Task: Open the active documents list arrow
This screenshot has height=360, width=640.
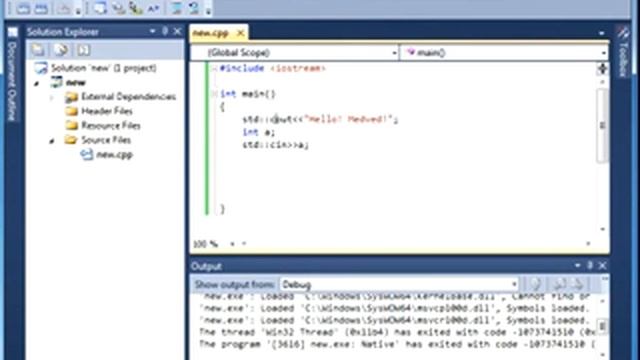Action: pyautogui.click(x=602, y=33)
